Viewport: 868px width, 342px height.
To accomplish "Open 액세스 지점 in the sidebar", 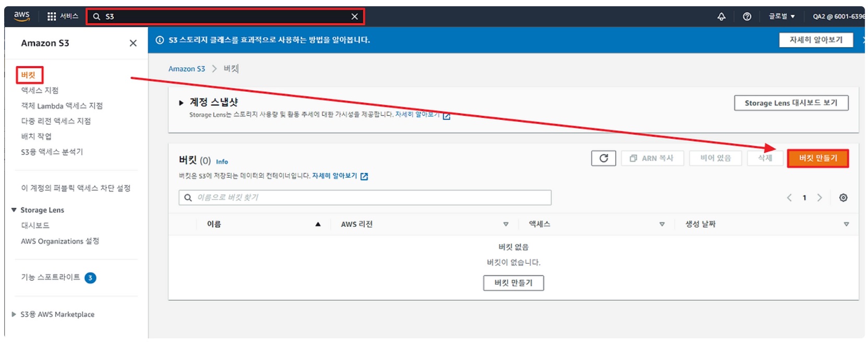I will pyautogui.click(x=40, y=90).
